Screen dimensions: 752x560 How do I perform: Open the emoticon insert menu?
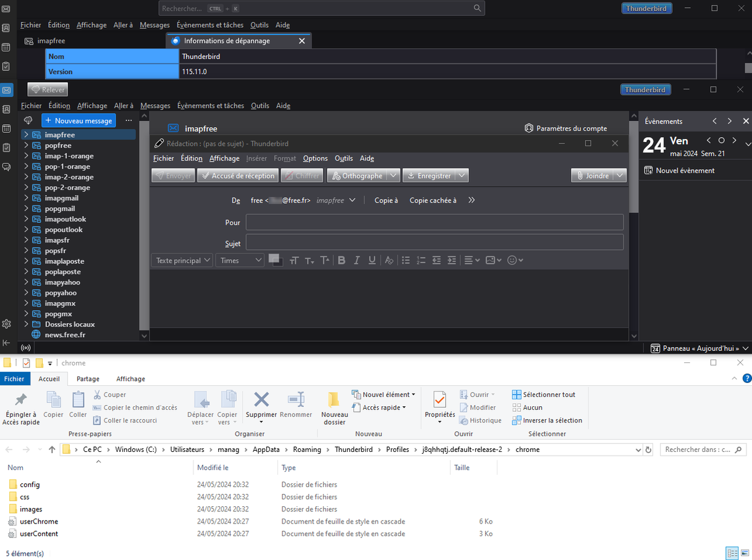pyautogui.click(x=515, y=261)
